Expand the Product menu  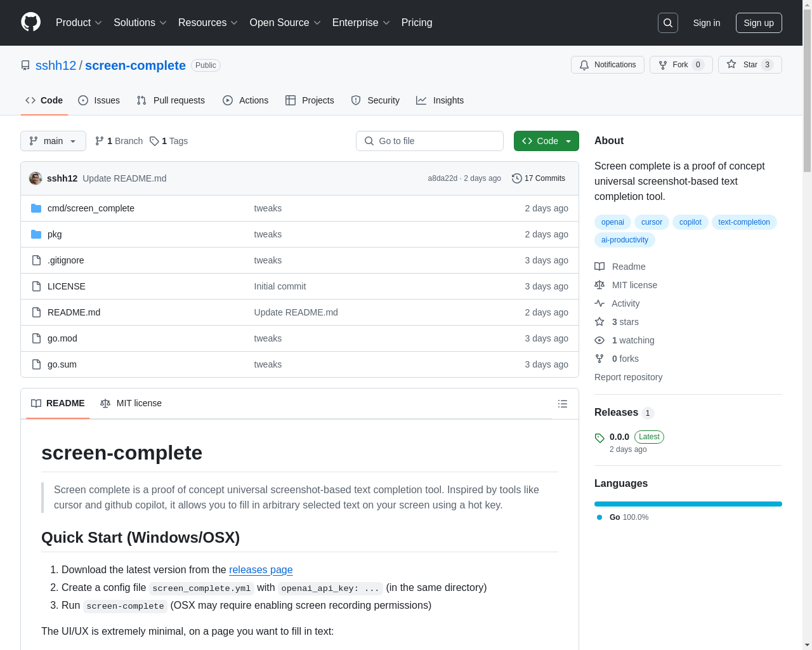point(79,23)
